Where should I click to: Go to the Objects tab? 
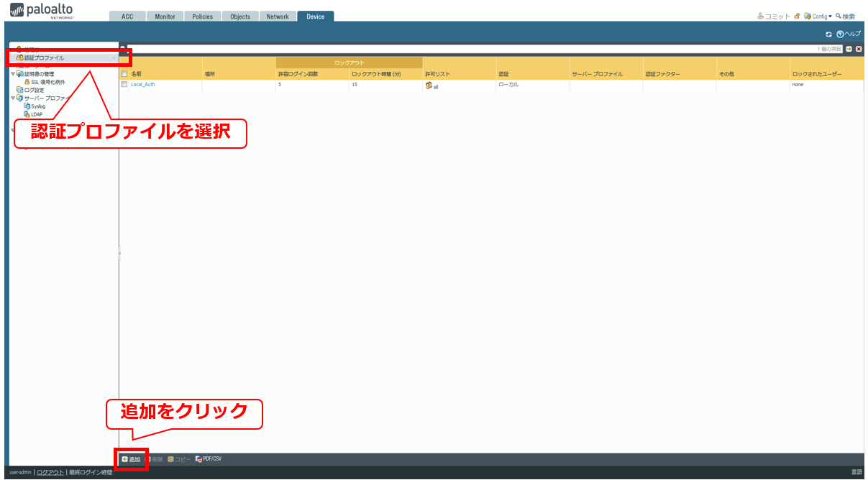pyautogui.click(x=240, y=17)
